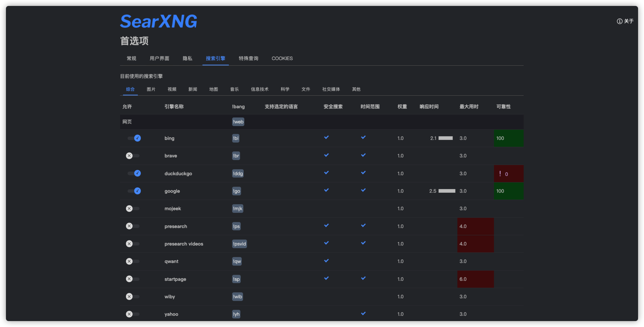Viewport: 644px width, 327px height.
Task: Click duckduckgo's red reliability warning cell
Action: [x=508, y=174]
